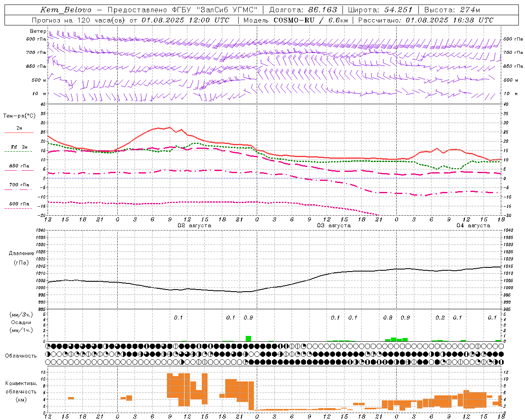Select the model name COSMO-RU / 6.6км
This screenshot has width=525, height=420.
click(311, 20)
